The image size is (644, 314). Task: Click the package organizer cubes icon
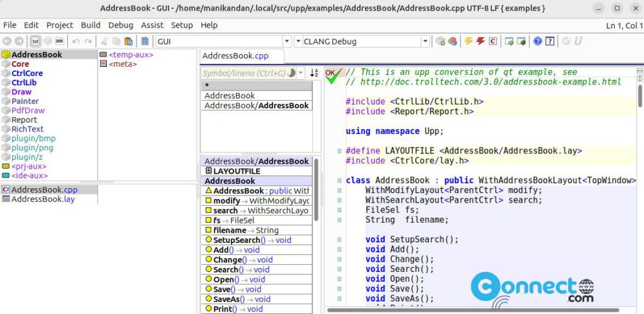pyautogui.click(x=440, y=41)
